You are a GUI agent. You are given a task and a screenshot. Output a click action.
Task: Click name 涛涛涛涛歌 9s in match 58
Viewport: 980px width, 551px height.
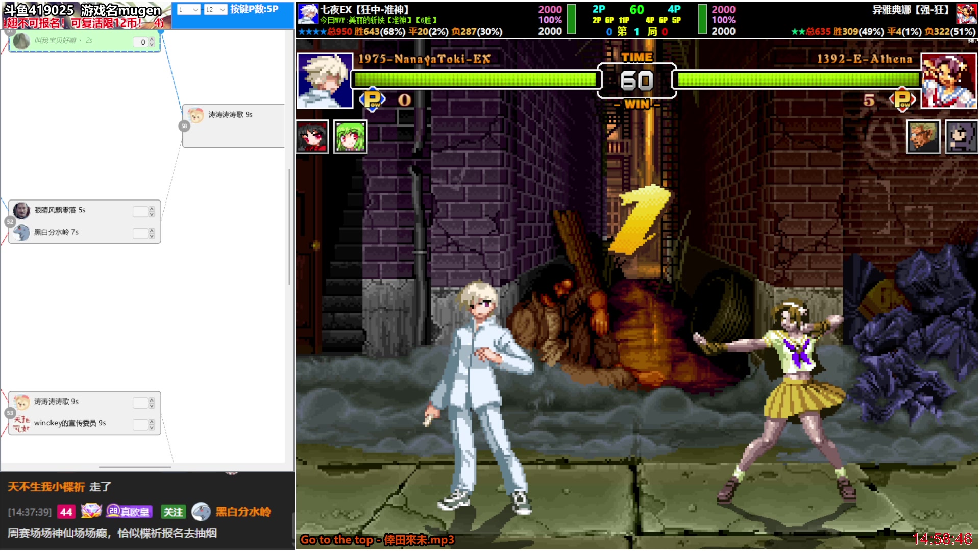click(230, 115)
